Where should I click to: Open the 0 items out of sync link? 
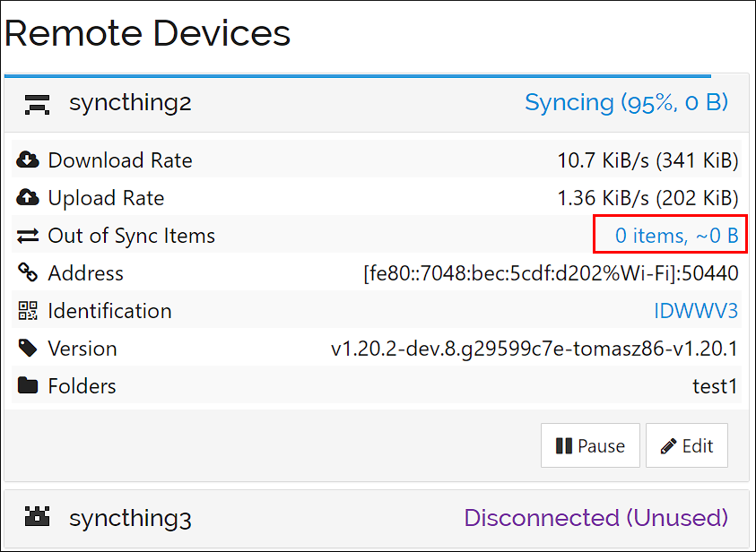[x=670, y=235]
